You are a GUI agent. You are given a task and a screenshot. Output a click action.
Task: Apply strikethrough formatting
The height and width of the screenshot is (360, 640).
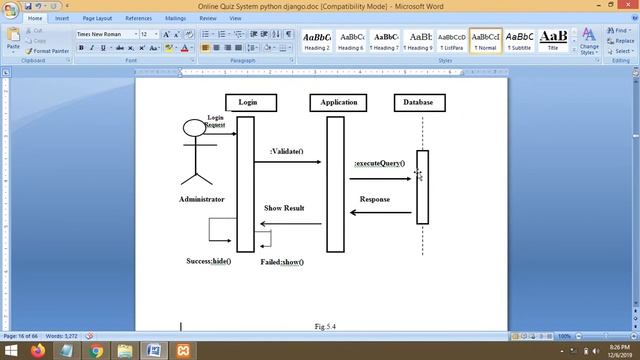click(x=120, y=48)
